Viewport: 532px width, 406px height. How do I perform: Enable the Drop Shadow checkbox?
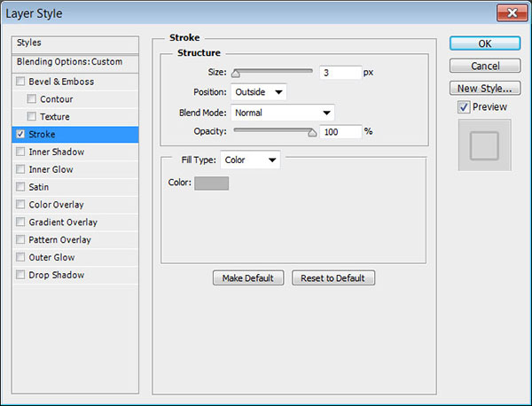(x=20, y=275)
